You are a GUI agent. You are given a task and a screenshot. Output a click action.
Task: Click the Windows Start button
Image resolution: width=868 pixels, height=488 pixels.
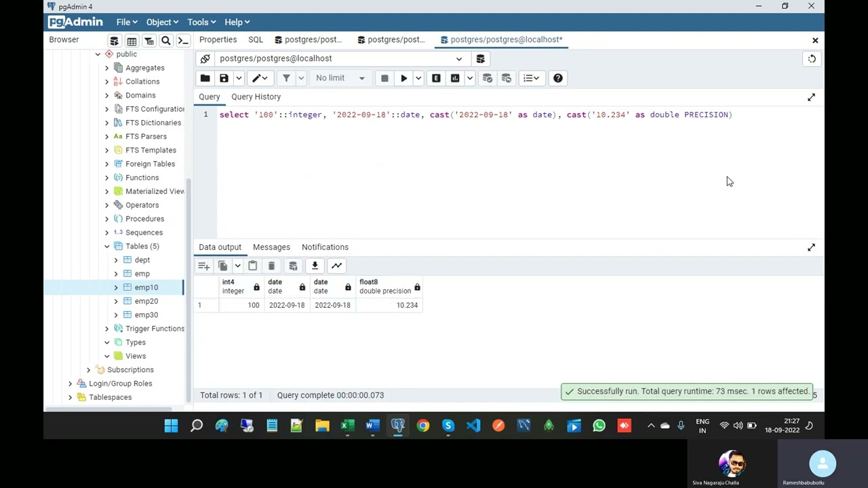point(171,426)
